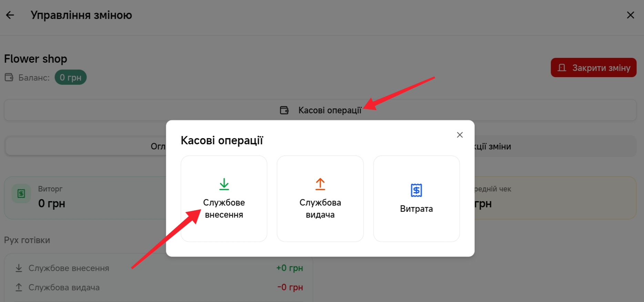The height and width of the screenshot is (302, 644).
Task: Choose the Витрата option text
Action: click(416, 209)
